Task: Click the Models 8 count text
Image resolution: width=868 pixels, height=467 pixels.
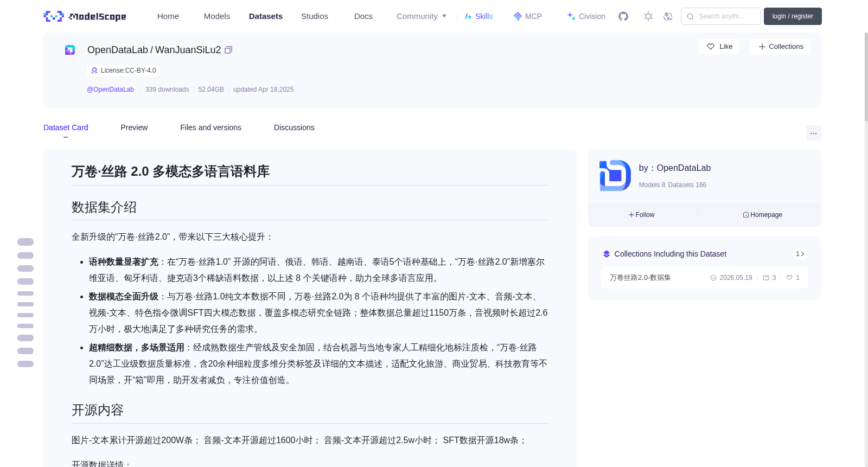Action: tap(652, 185)
